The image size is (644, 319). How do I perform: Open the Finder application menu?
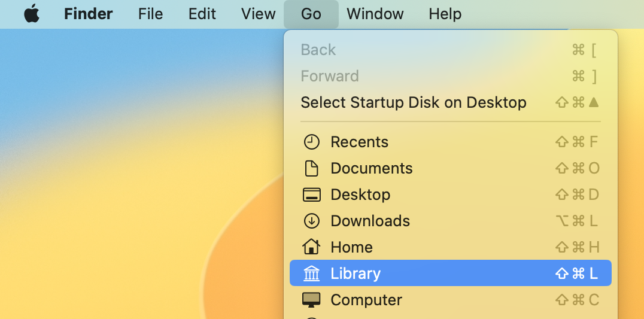[x=90, y=14]
